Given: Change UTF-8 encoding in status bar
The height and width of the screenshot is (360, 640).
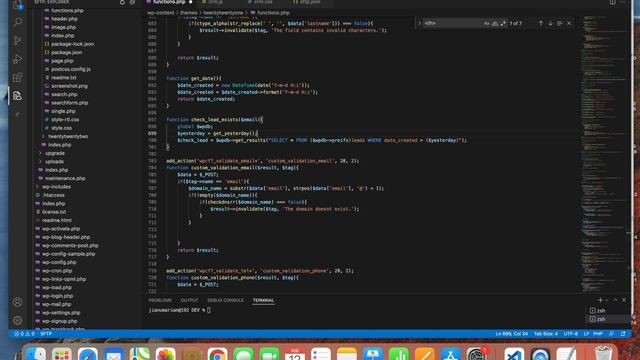Looking at the screenshot, I should (570, 334).
